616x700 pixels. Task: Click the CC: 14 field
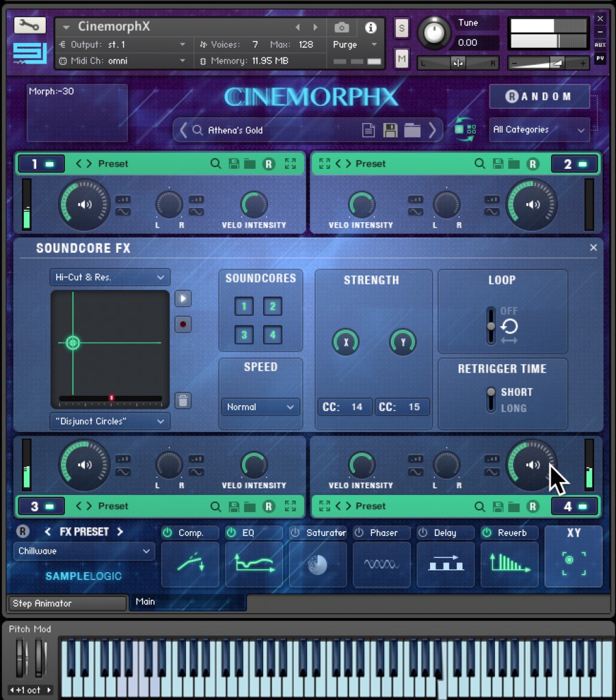[344, 407]
